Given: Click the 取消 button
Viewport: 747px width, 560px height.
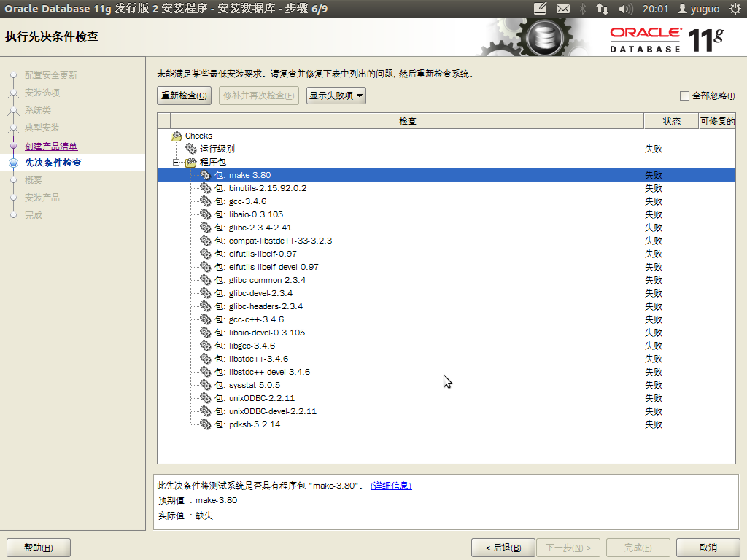Looking at the screenshot, I should [708, 548].
